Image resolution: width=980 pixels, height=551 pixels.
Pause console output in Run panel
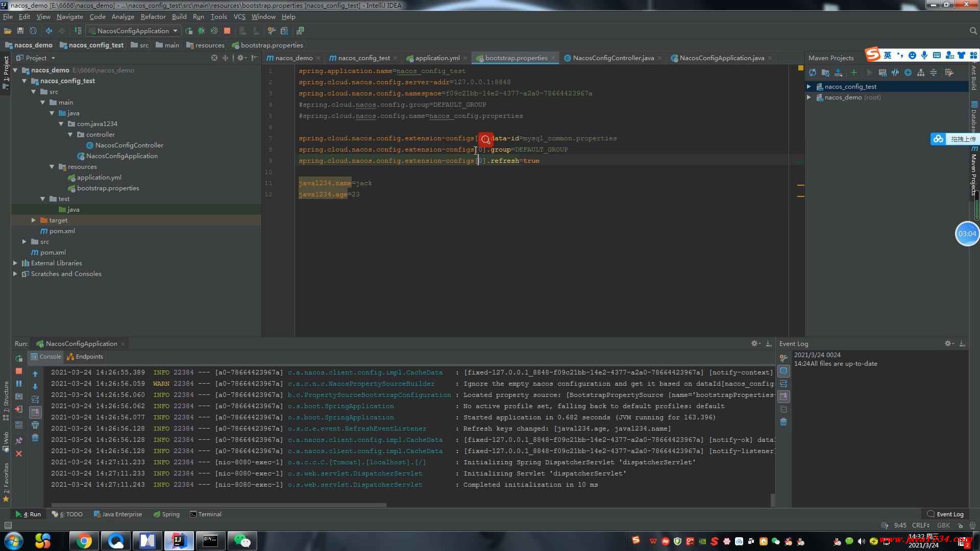19,384
